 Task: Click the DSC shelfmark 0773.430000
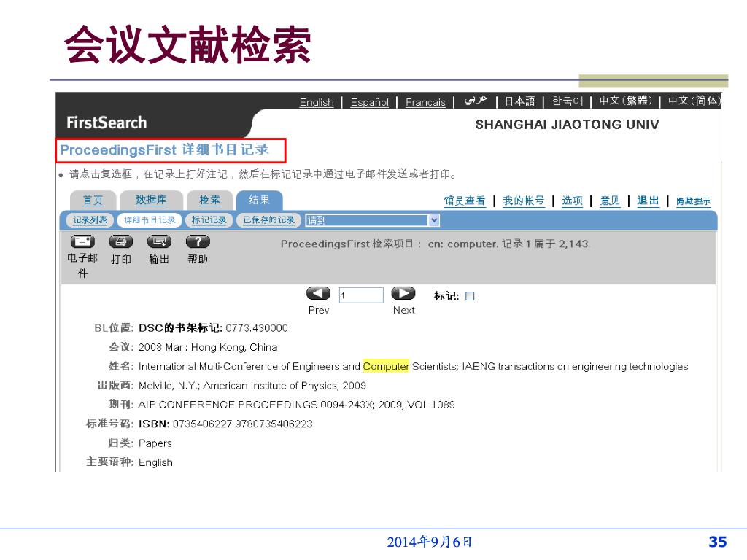(x=257, y=328)
